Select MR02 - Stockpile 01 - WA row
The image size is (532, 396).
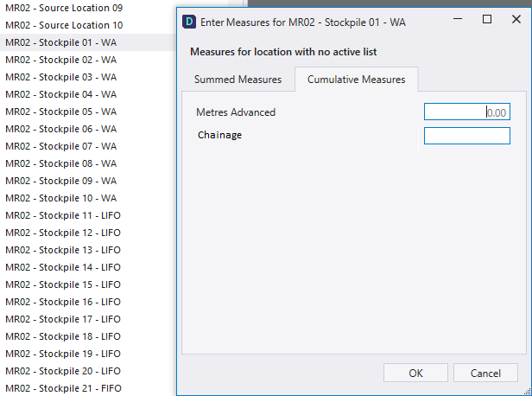coord(87,42)
